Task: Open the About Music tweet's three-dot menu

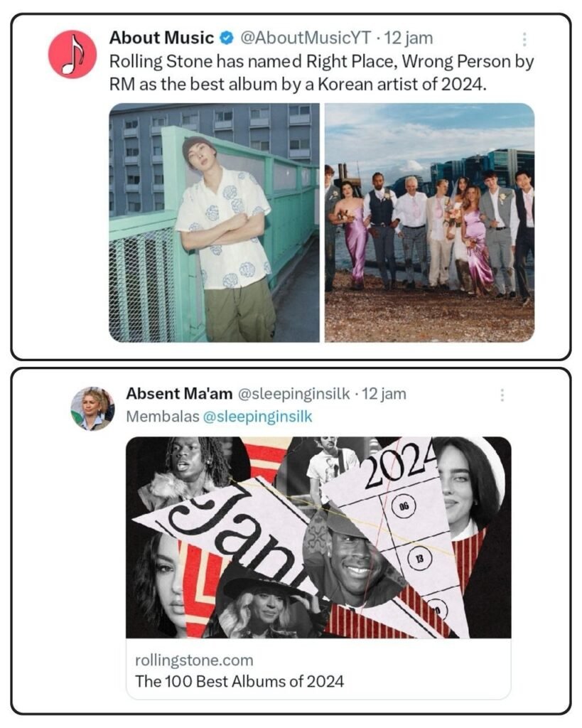Action: (x=524, y=40)
